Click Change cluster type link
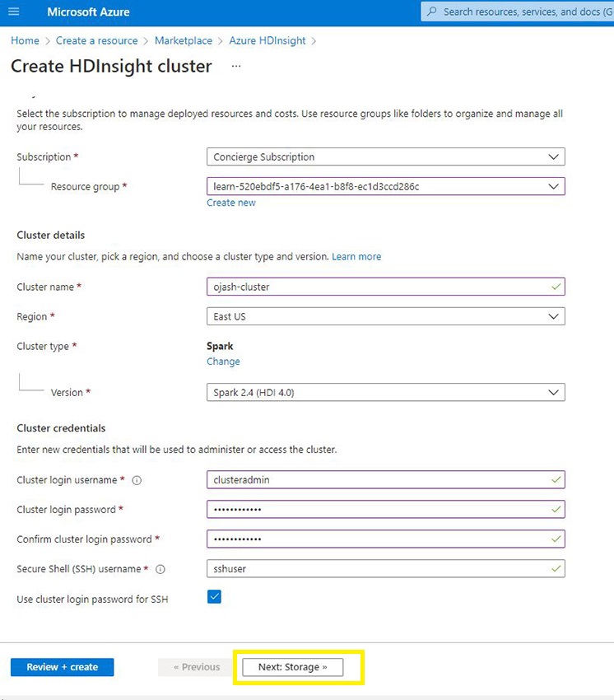614x700 pixels. pos(223,362)
